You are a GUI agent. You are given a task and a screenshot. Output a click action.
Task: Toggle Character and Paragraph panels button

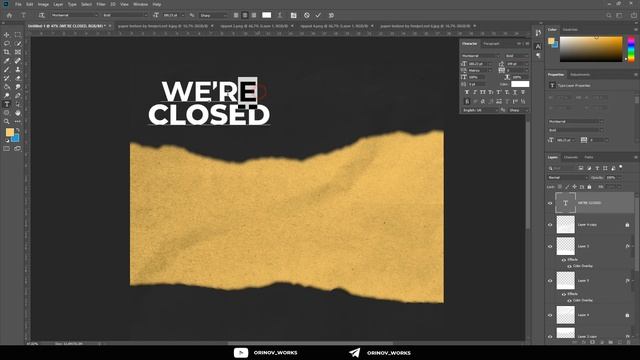click(293, 15)
